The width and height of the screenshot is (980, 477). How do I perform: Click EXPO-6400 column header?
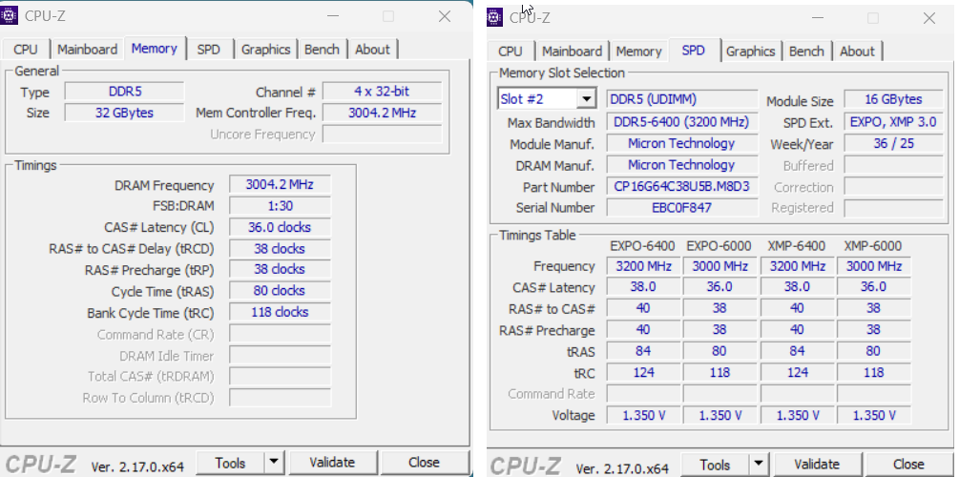(643, 246)
